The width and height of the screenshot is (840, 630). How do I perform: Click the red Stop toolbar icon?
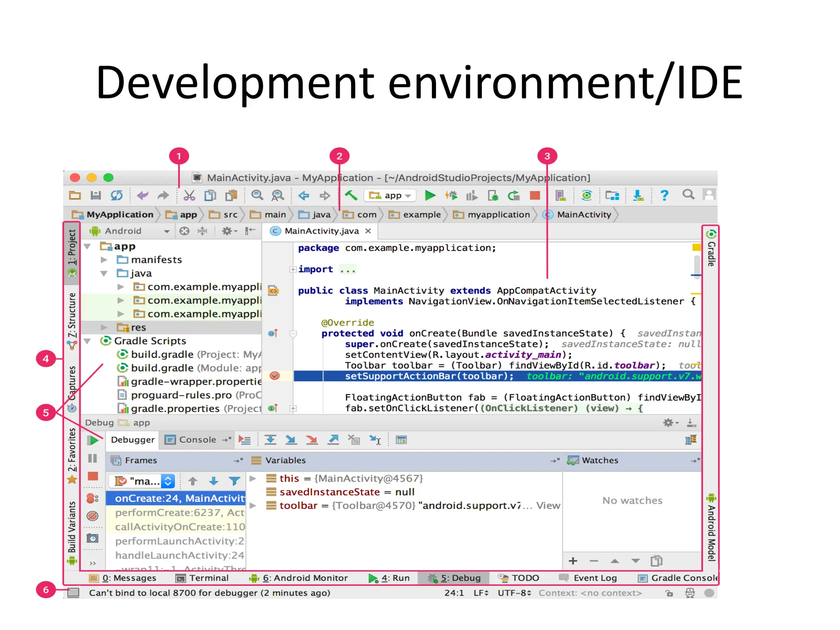(x=535, y=196)
